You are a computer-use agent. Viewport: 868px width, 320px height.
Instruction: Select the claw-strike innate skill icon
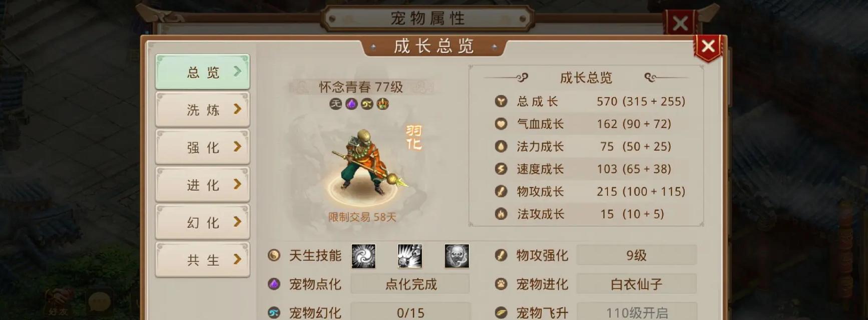click(x=410, y=256)
